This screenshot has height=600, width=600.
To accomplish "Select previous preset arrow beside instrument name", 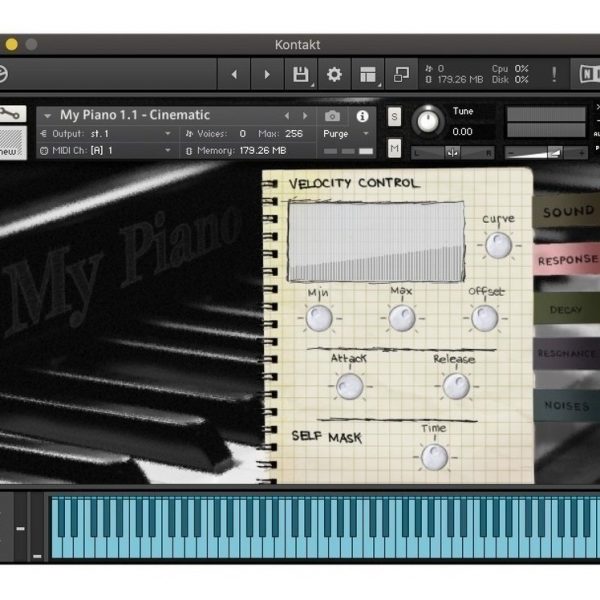I will click(x=287, y=116).
